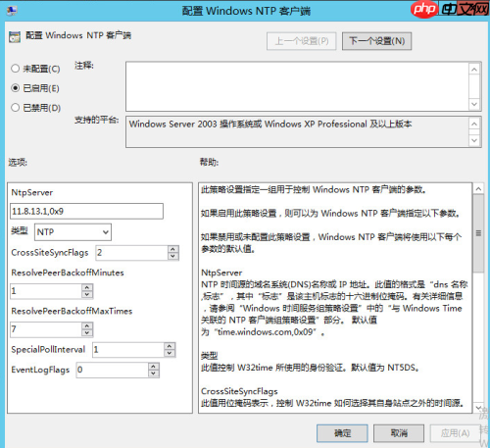Increase ResolvePeerBackoffMinutes with up arrow
490x448 pixels.
87,287
